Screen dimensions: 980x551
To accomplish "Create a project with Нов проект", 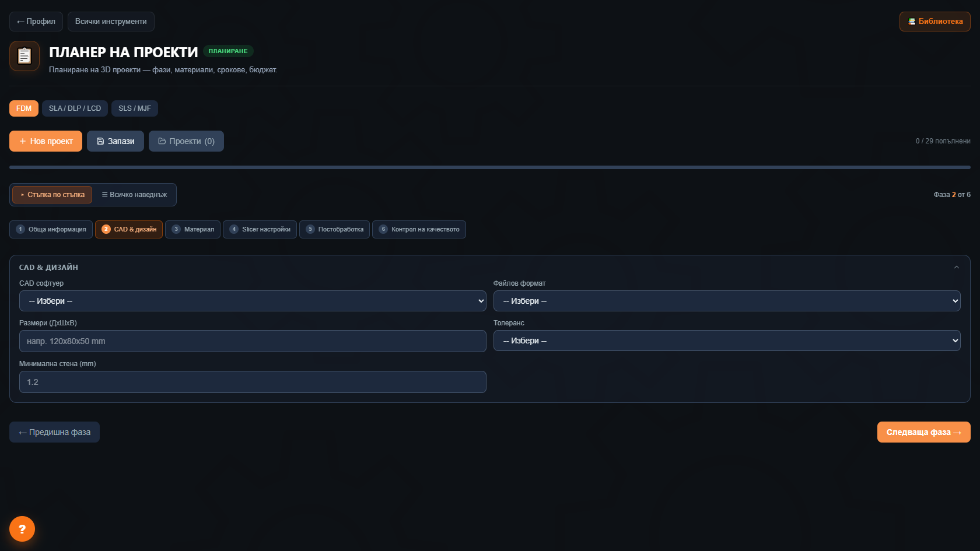I will pyautogui.click(x=45, y=141).
